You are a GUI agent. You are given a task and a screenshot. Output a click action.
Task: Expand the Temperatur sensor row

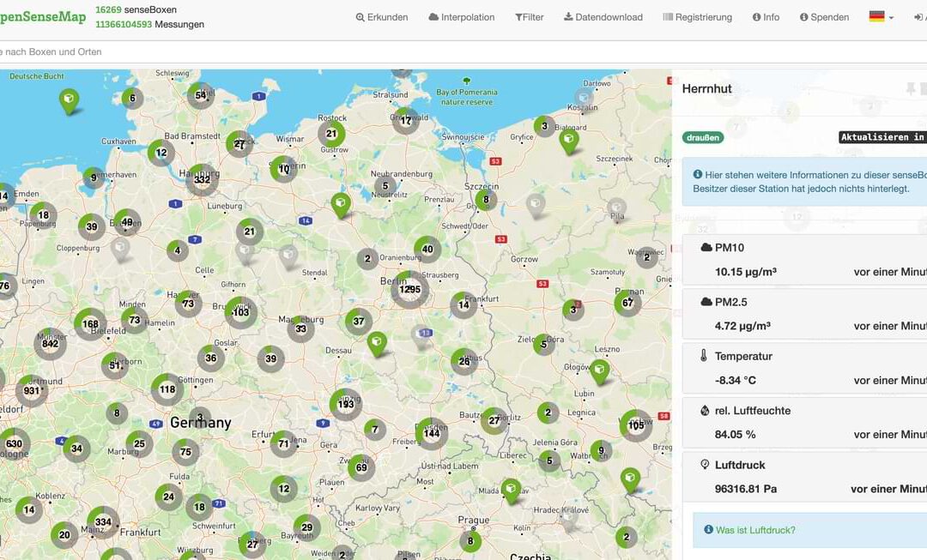804,368
